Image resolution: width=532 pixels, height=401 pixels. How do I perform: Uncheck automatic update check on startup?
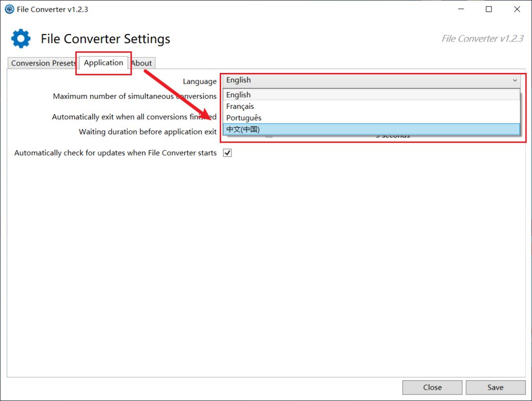point(227,153)
